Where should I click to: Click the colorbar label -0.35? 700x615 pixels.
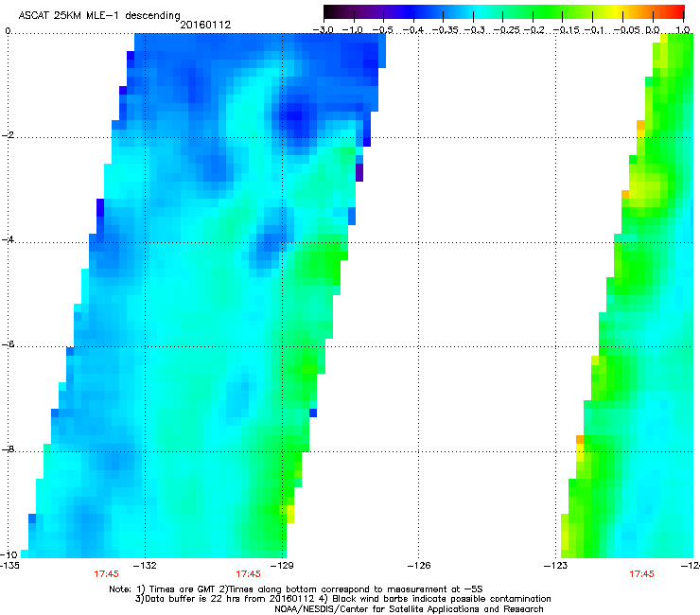pos(446,30)
